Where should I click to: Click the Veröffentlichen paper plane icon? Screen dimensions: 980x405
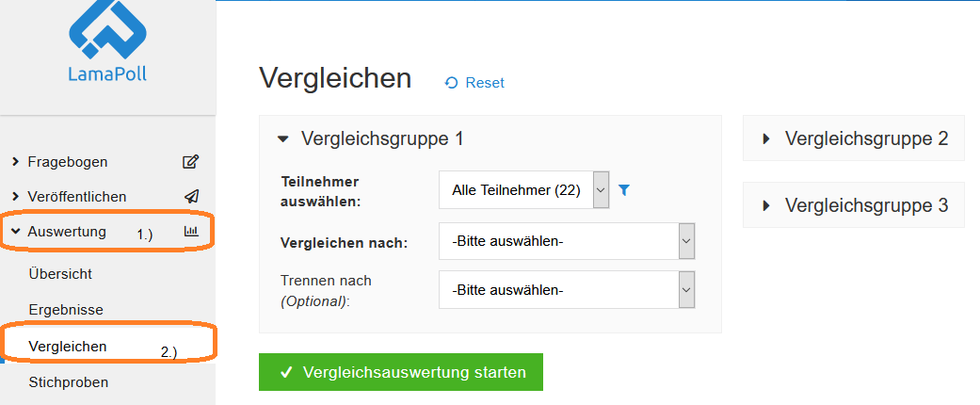coord(191,197)
